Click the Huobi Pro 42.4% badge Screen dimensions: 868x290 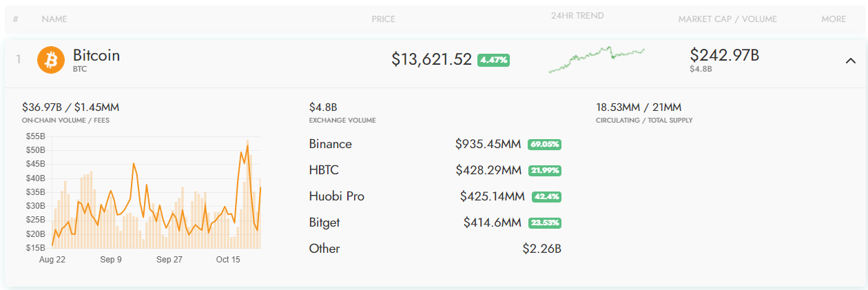(546, 196)
